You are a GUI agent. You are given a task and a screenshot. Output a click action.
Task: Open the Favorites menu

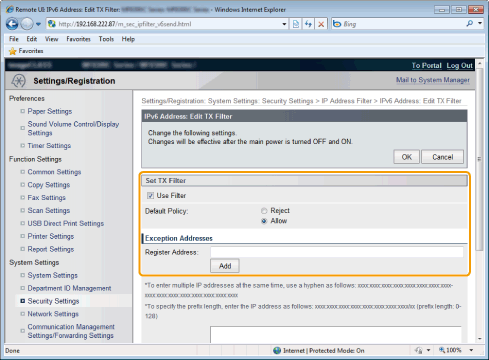pyautogui.click(x=78, y=39)
